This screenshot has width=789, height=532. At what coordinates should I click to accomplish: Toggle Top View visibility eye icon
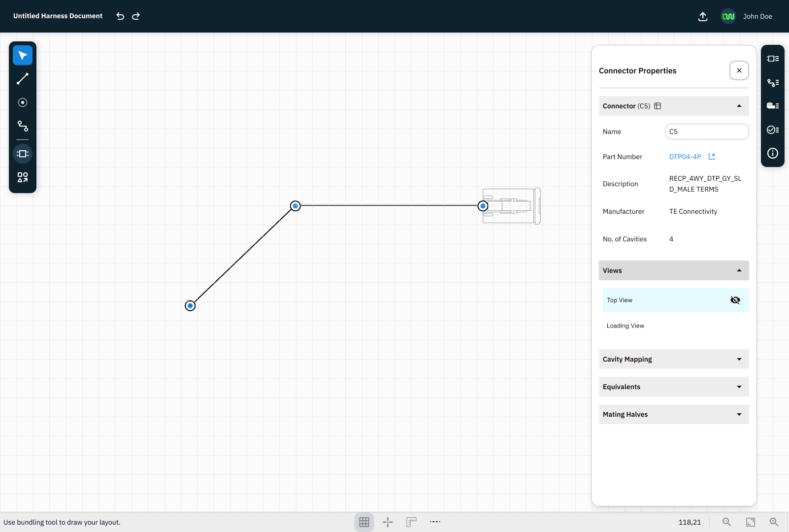coord(735,300)
